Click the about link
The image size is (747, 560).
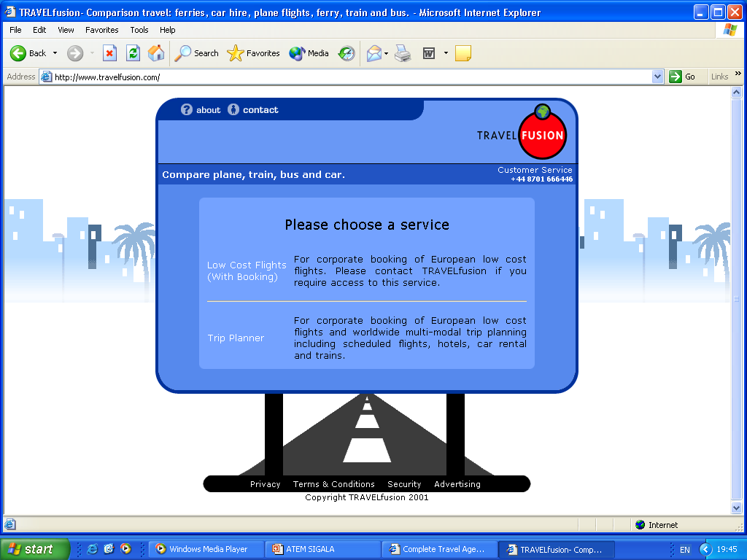tap(208, 110)
